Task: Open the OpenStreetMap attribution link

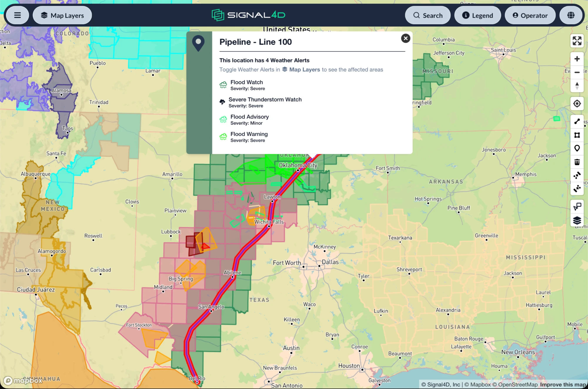Action: (515, 385)
